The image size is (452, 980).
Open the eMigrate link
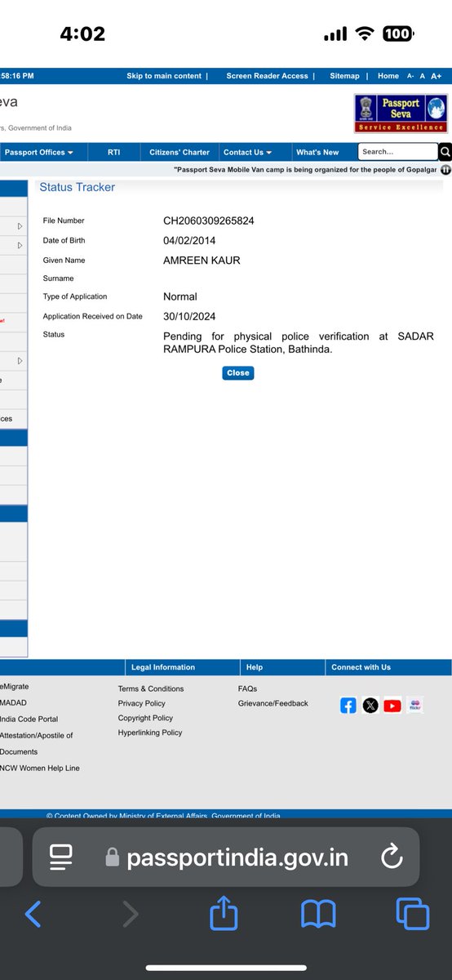click(15, 687)
